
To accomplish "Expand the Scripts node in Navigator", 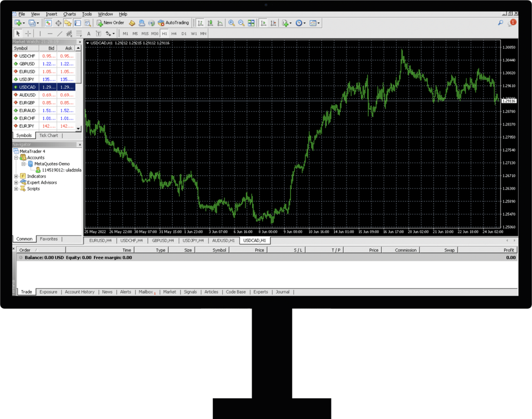I will point(15,188).
